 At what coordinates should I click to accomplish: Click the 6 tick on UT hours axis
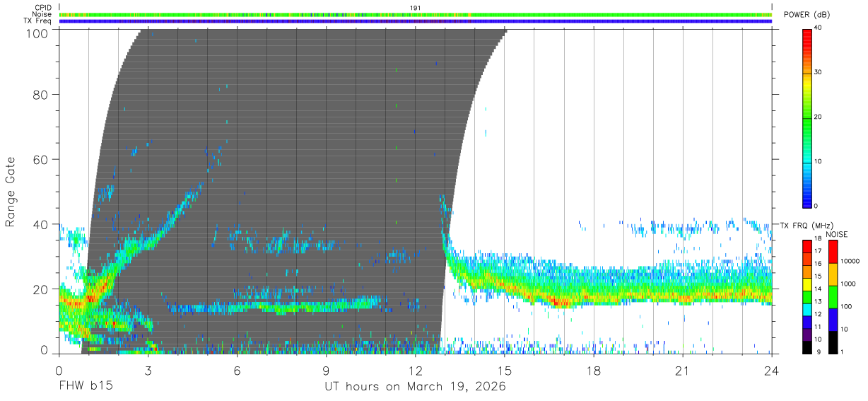(x=237, y=371)
